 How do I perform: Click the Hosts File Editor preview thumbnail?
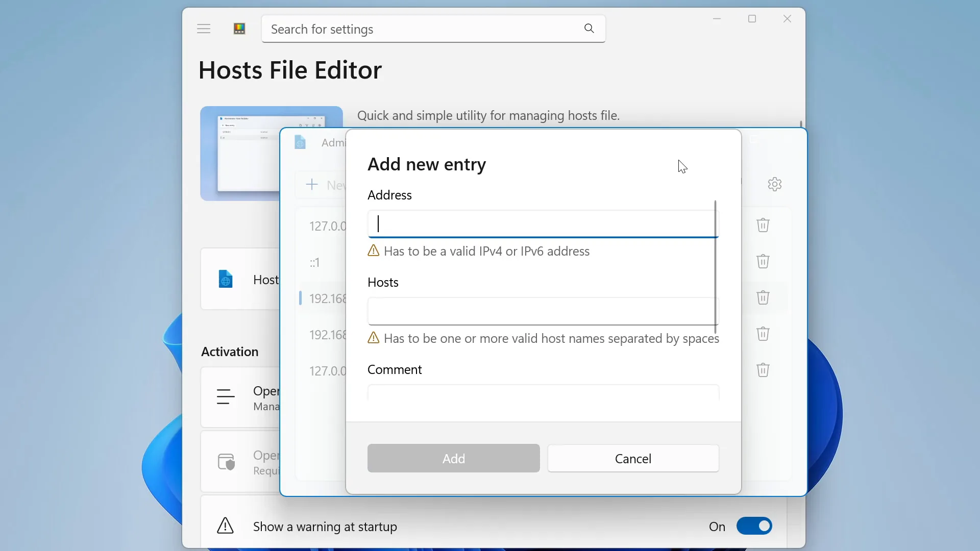click(x=240, y=153)
